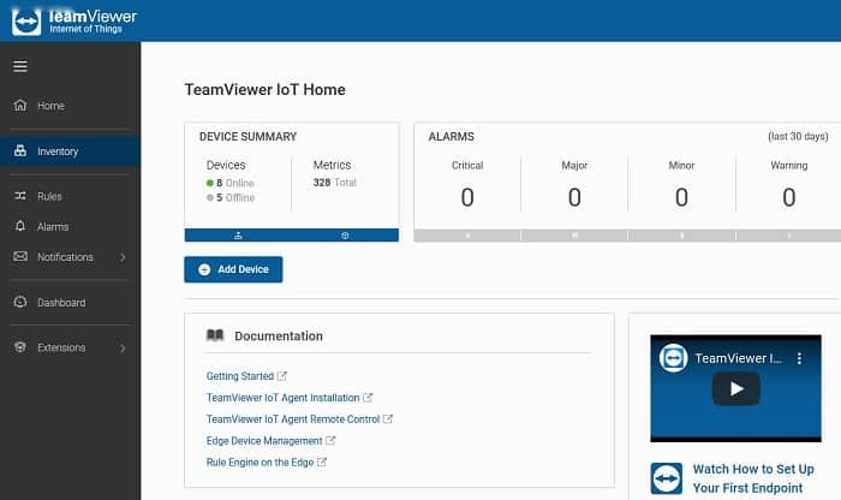Play the TeamViewer IoT video

coord(735,389)
